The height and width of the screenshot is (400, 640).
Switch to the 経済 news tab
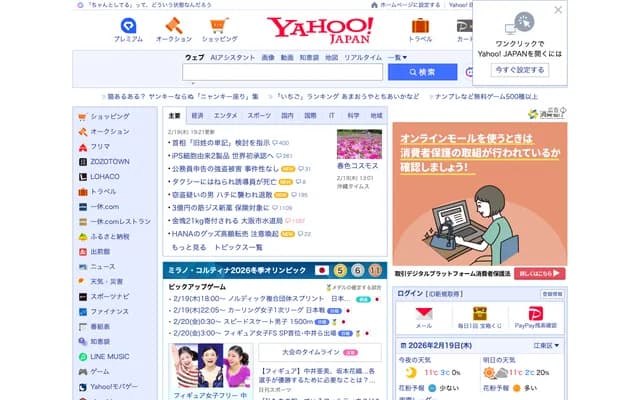[x=198, y=116]
